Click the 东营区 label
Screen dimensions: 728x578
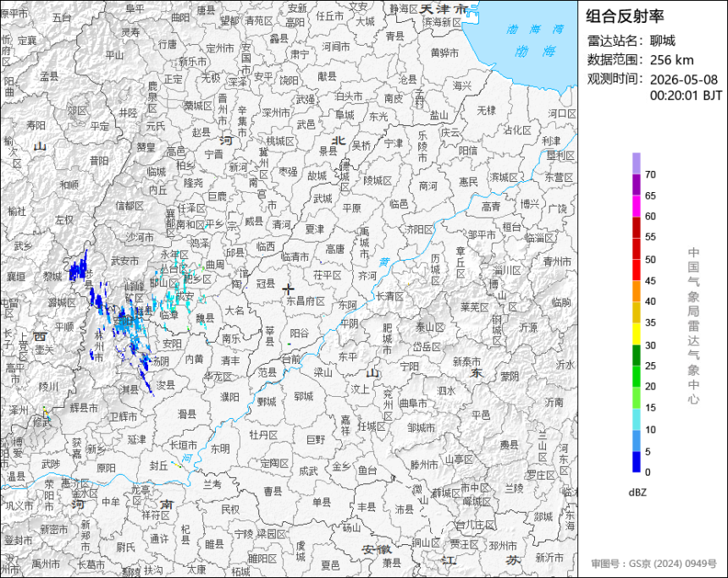point(559,177)
